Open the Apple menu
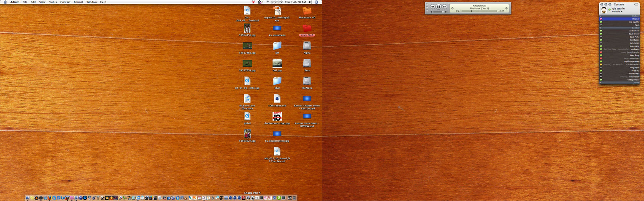644x201 pixels. (x=5, y=2)
